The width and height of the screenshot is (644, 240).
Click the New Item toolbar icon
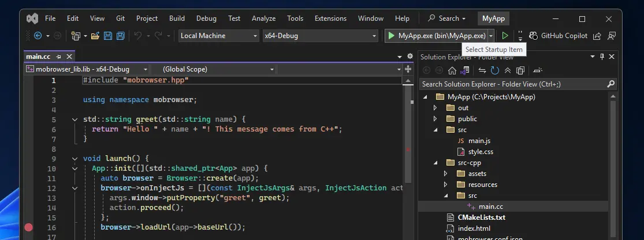pyautogui.click(x=76, y=36)
